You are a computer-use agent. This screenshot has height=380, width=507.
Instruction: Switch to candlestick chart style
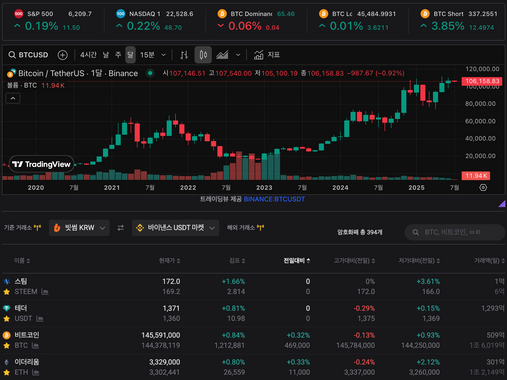pos(203,55)
